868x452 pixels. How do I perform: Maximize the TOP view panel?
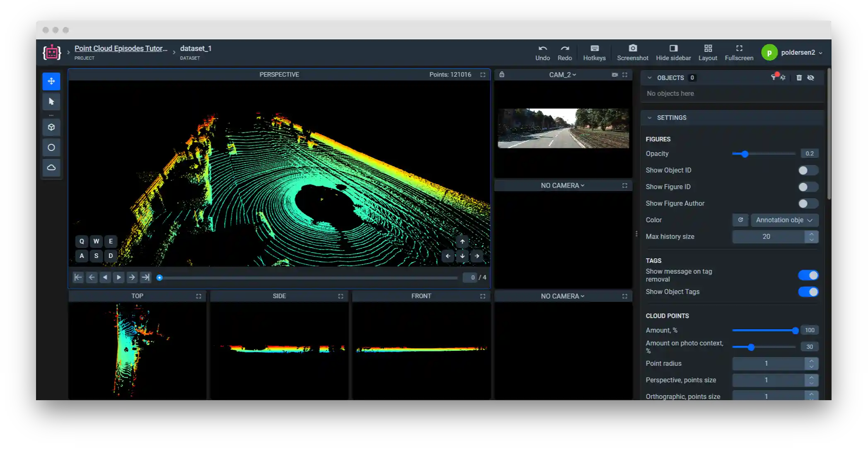198,296
